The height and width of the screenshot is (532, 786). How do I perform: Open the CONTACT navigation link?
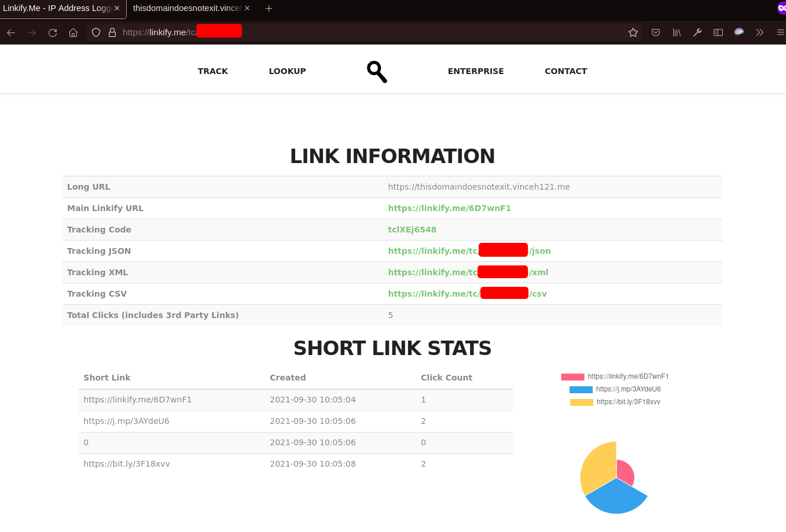(565, 71)
